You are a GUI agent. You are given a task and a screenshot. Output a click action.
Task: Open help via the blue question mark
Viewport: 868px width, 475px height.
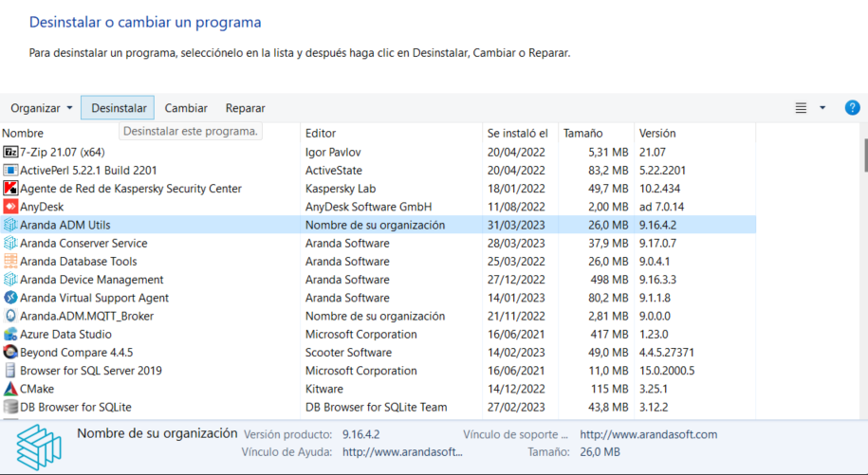click(x=852, y=108)
